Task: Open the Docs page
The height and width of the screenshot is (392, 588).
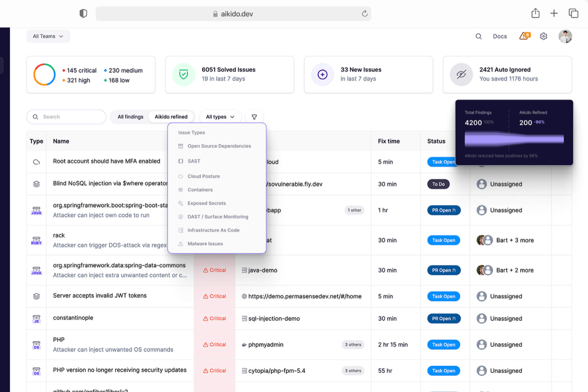Action: click(x=499, y=36)
